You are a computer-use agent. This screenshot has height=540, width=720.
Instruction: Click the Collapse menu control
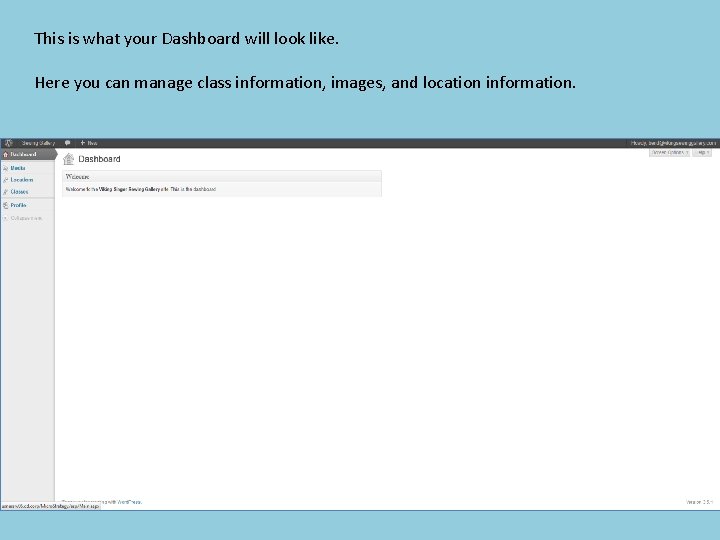click(x=23, y=218)
